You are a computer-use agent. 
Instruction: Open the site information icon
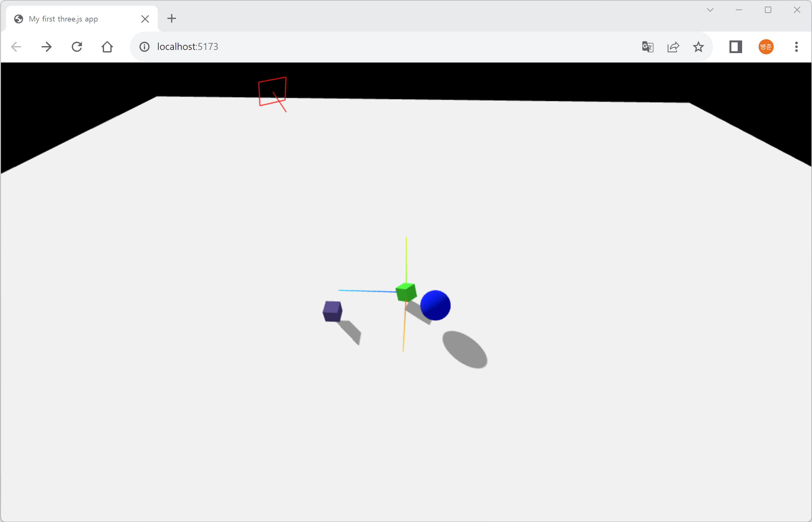145,47
